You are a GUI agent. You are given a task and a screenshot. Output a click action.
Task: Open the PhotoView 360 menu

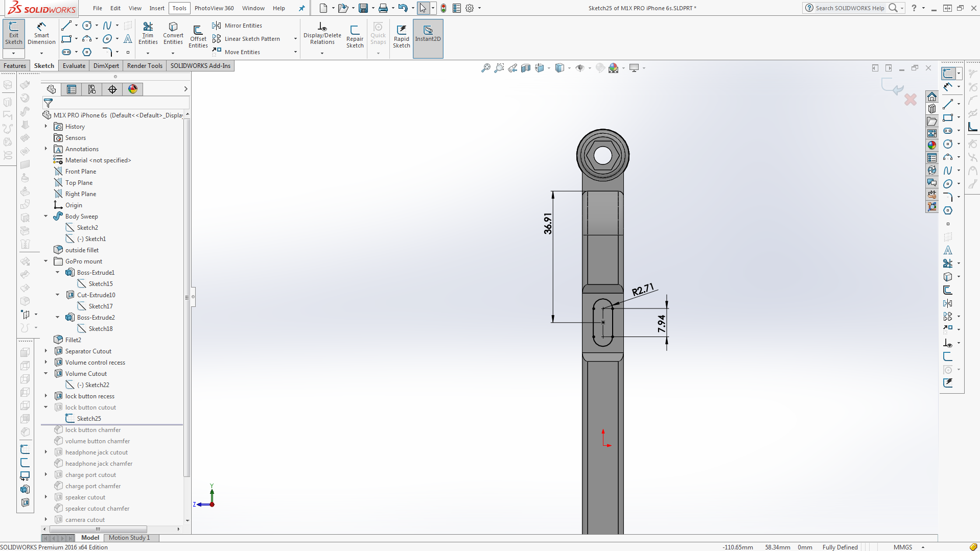pyautogui.click(x=214, y=8)
